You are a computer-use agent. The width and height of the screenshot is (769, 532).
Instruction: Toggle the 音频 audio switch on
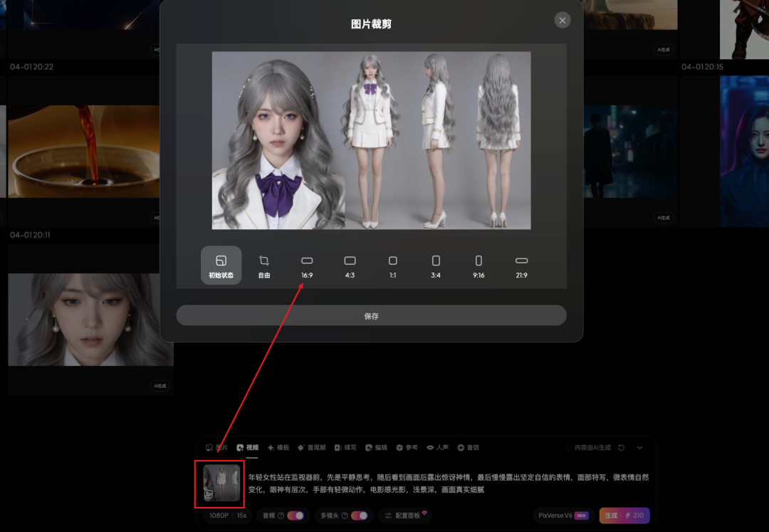pos(294,515)
